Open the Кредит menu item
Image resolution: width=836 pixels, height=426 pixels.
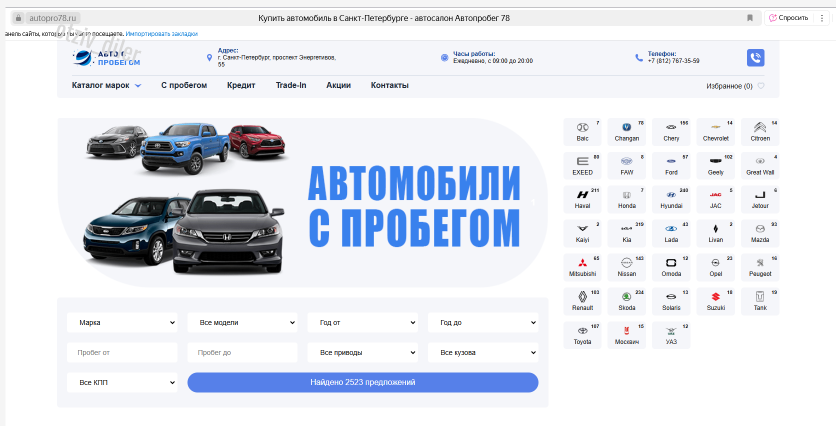[241, 85]
